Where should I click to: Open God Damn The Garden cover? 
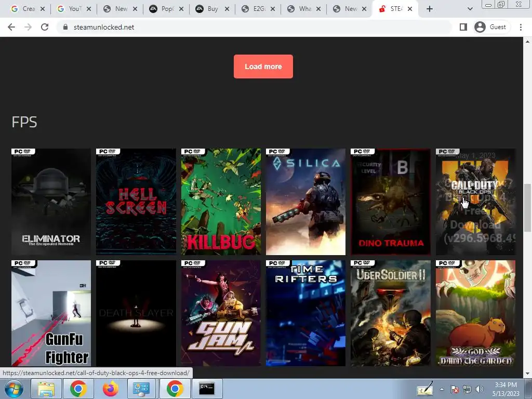tap(475, 313)
